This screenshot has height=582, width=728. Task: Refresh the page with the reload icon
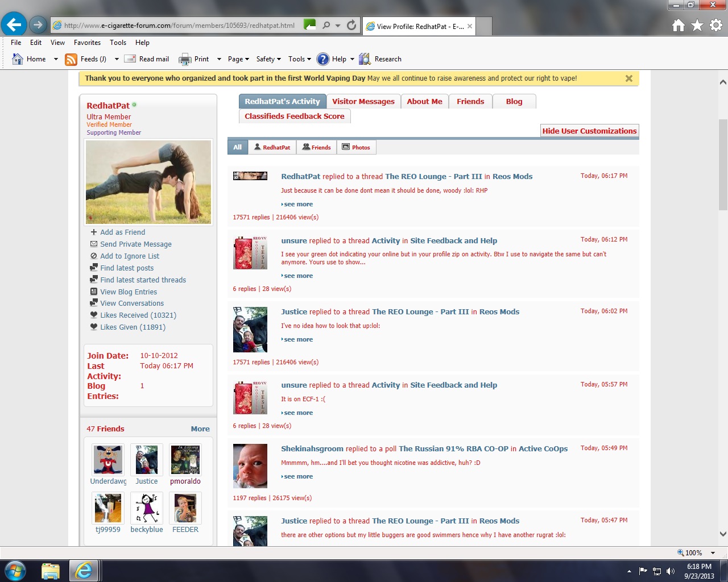click(x=351, y=25)
